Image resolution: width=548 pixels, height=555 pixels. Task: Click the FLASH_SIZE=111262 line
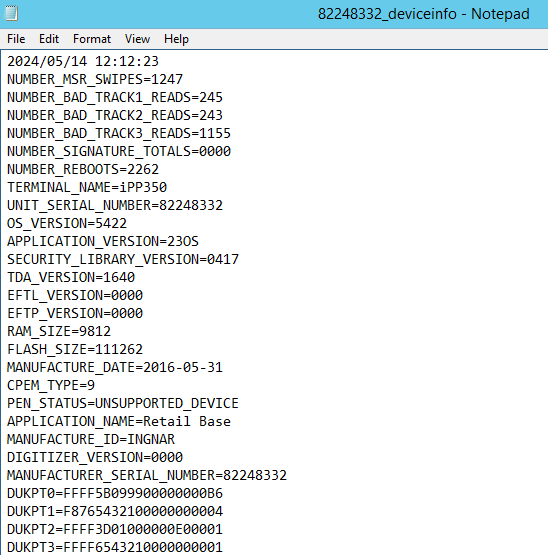[75, 349]
